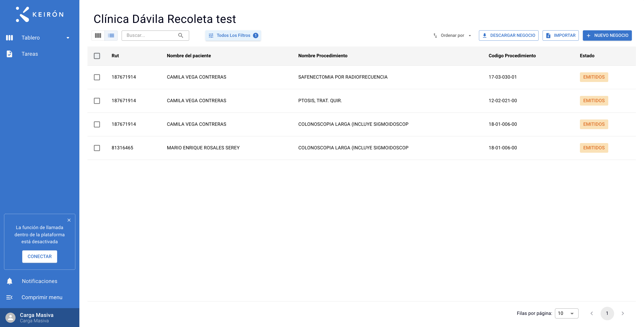
Task: Click the sort arrows icon
Action: (435, 35)
